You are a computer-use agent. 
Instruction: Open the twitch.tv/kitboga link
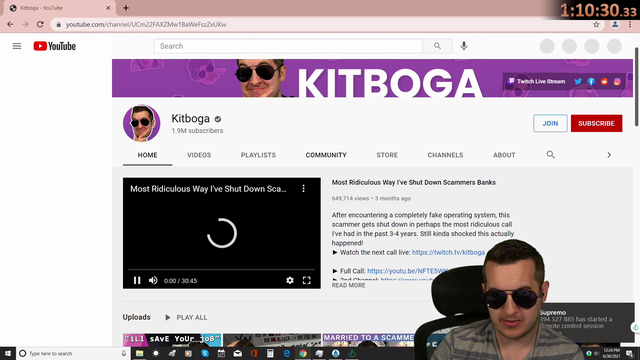[448, 252]
